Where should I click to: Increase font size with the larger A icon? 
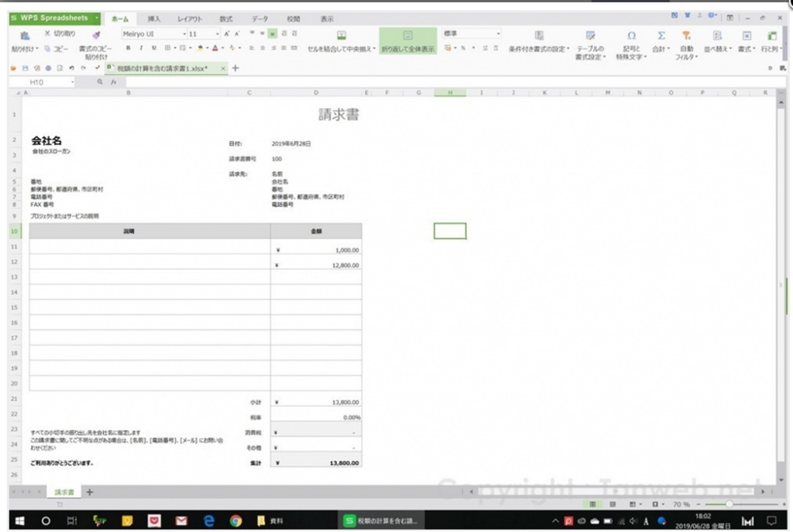(x=227, y=33)
